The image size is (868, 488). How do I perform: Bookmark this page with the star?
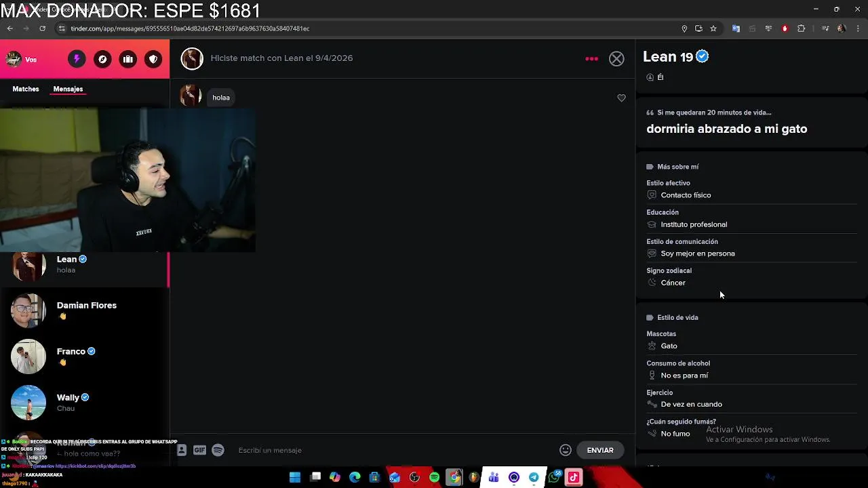click(713, 28)
